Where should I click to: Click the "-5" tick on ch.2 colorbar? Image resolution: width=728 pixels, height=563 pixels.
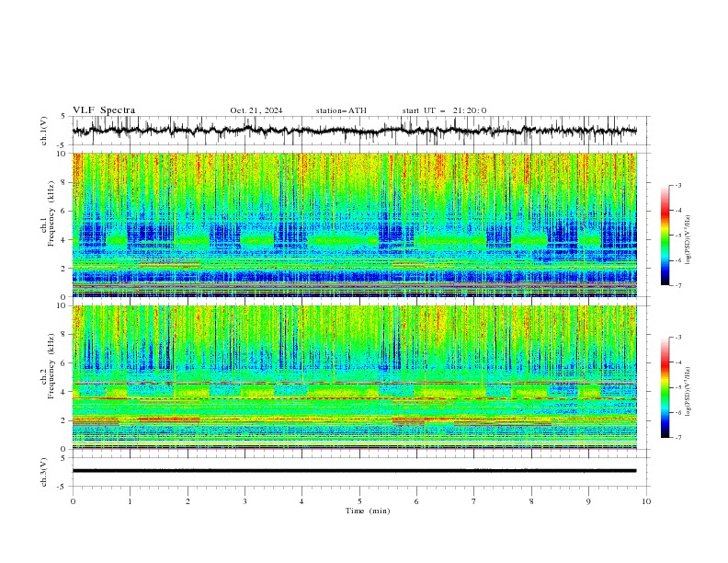(x=677, y=387)
